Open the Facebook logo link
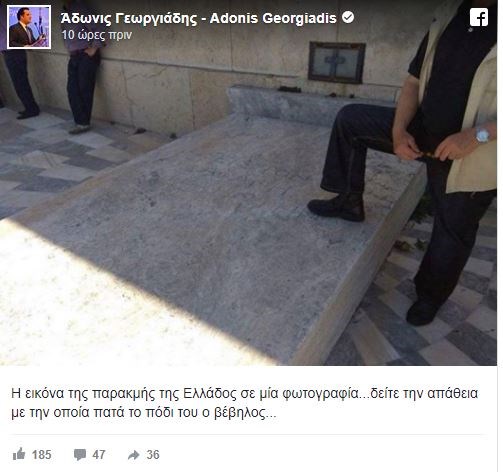The height and width of the screenshot is (472, 503). (479, 17)
